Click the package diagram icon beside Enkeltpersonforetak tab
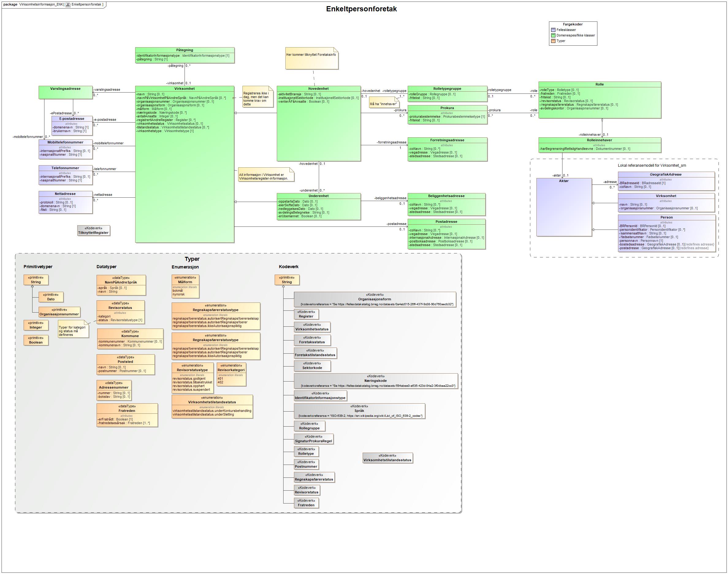 click(68, 5)
